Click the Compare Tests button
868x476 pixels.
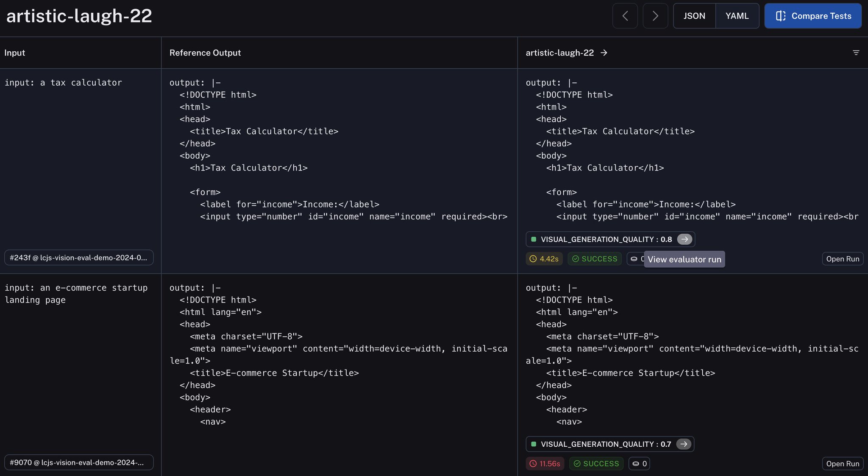click(813, 16)
